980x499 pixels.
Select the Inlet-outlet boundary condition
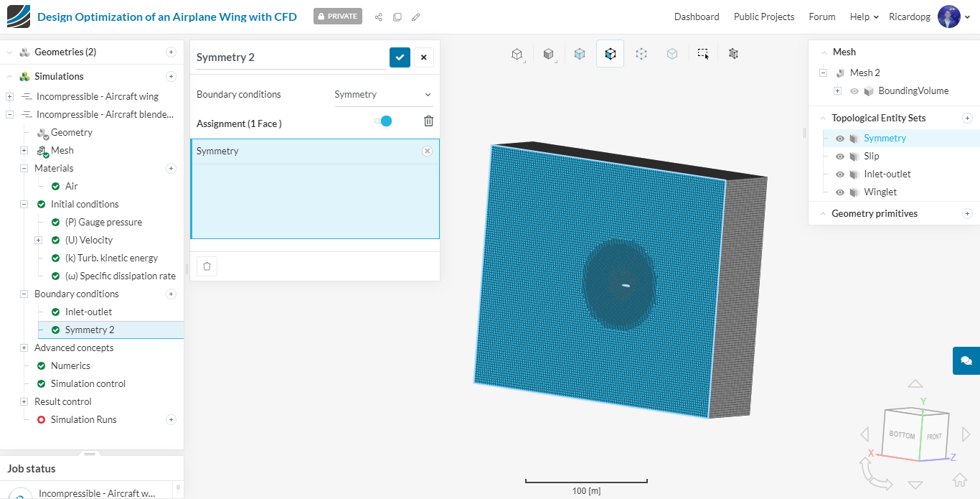click(88, 312)
